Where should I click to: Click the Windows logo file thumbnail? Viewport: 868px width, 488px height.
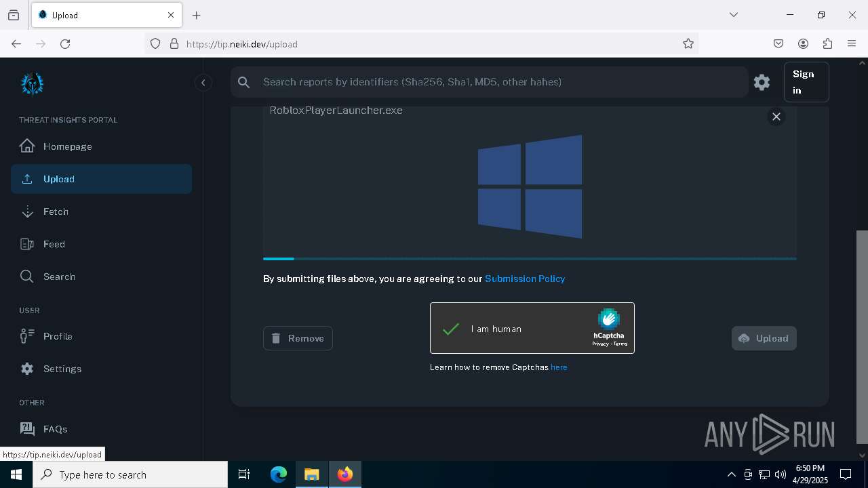[530, 186]
